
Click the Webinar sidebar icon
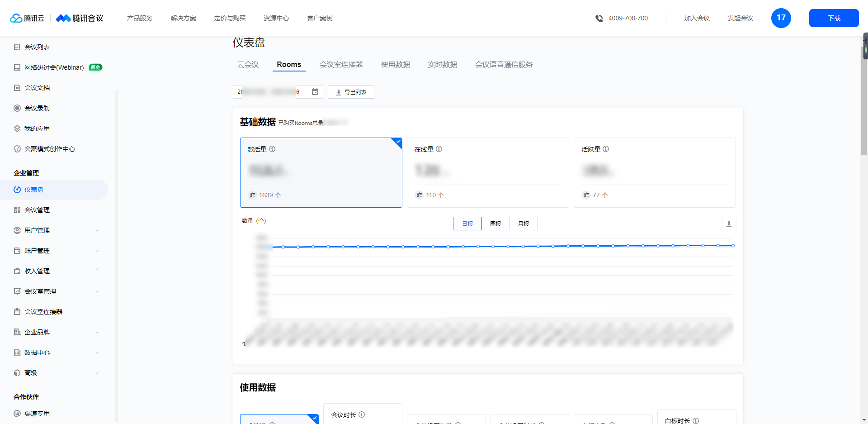[x=17, y=67]
